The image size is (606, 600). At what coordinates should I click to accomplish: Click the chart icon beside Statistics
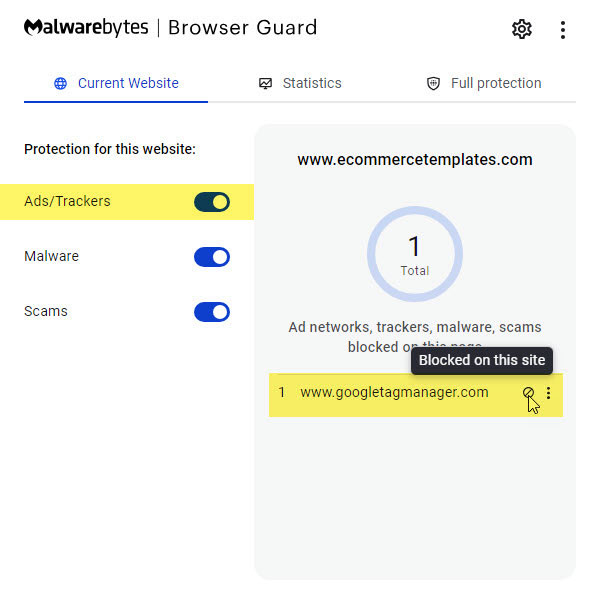tap(265, 84)
